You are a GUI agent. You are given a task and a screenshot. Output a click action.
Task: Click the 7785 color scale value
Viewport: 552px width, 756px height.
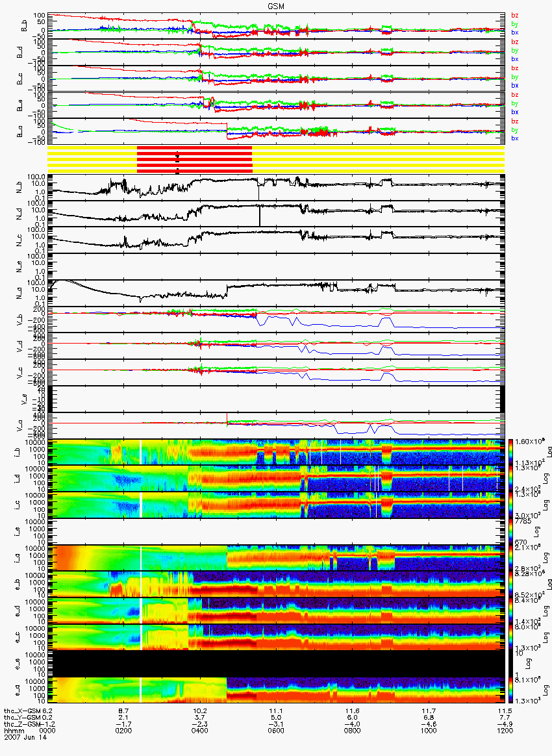(x=521, y=521)
